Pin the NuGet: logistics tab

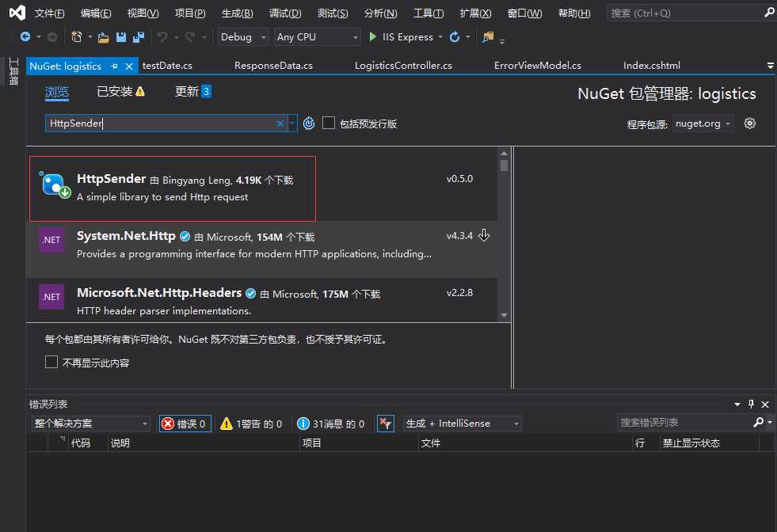point(115,66)
